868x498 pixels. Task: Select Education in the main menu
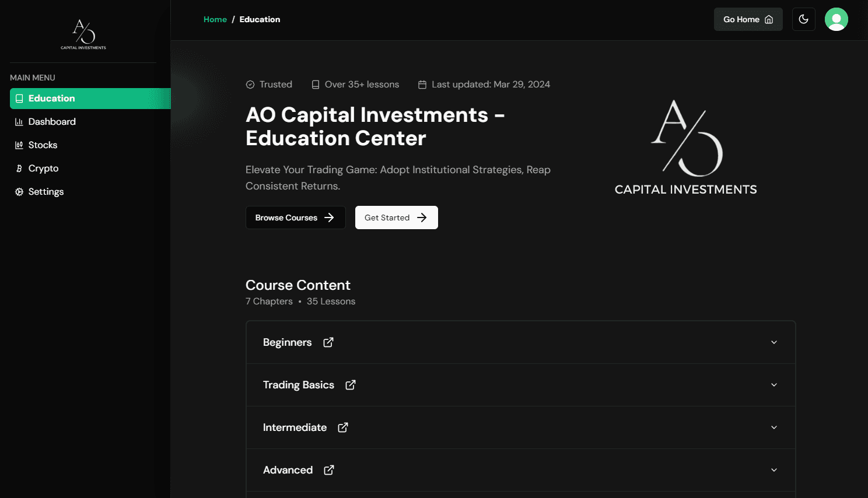coord(52,99)
